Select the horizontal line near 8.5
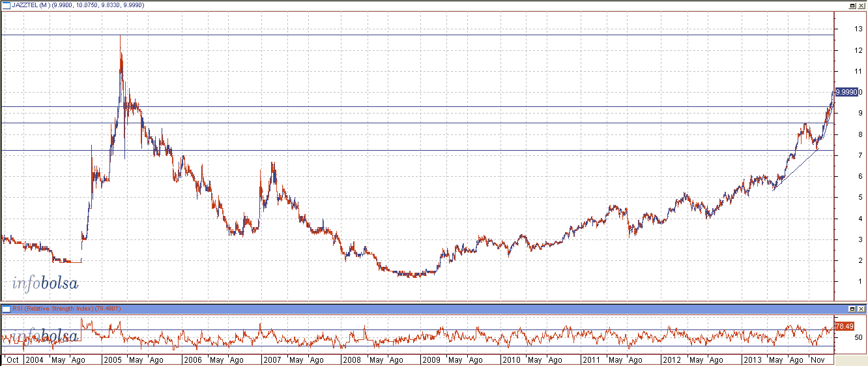 tap(417, 123)
